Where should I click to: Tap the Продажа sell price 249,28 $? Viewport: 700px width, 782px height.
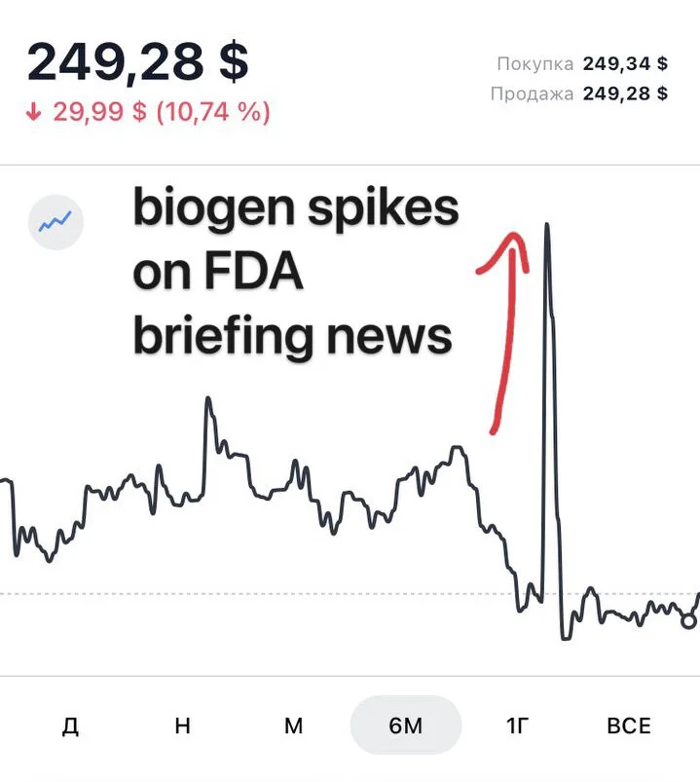point(625,93)
